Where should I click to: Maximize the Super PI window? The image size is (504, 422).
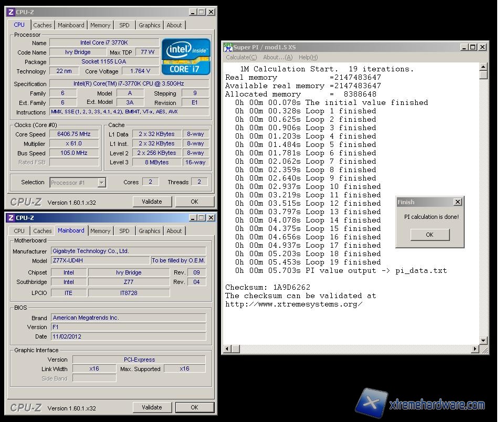tap(472, 47)
